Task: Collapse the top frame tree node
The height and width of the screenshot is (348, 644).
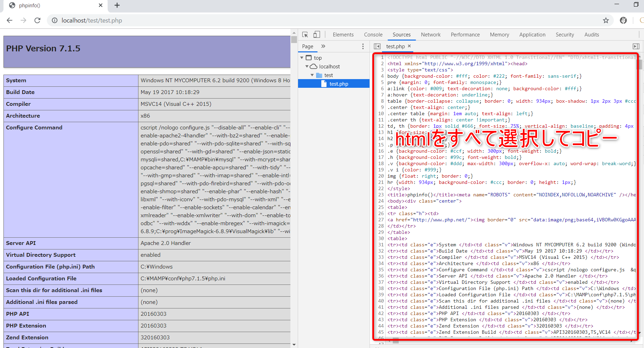Action: point(302,58)
